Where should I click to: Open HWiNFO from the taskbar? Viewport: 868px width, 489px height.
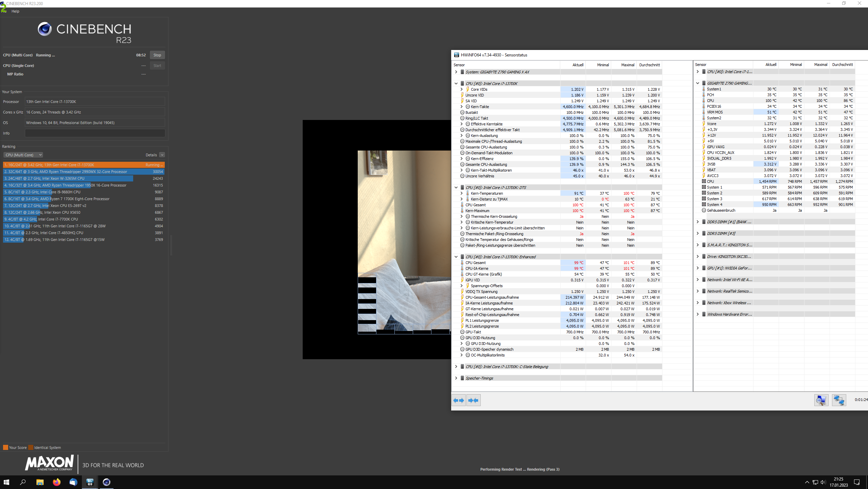(x=90, y=482)
